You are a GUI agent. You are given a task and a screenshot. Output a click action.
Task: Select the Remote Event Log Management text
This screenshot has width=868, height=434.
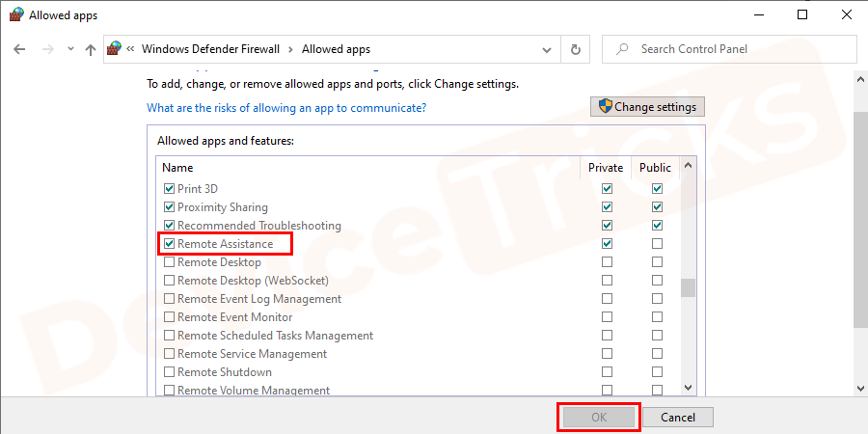(x=259, y=299)
